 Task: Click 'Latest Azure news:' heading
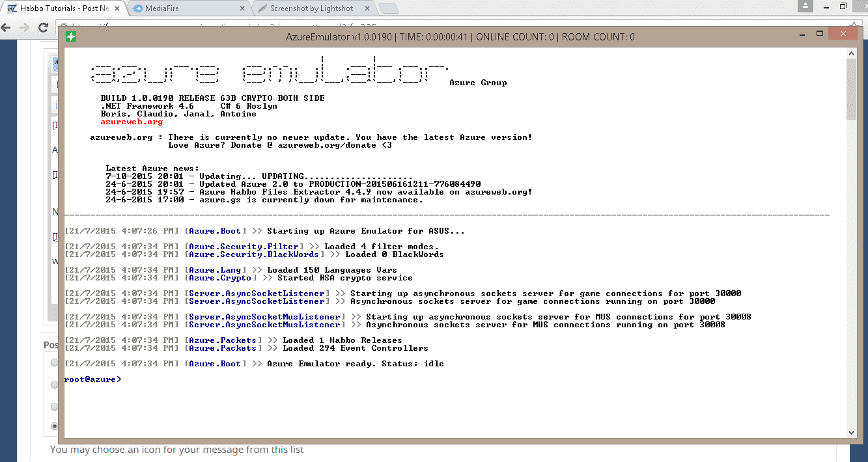[x=152, y=169]
